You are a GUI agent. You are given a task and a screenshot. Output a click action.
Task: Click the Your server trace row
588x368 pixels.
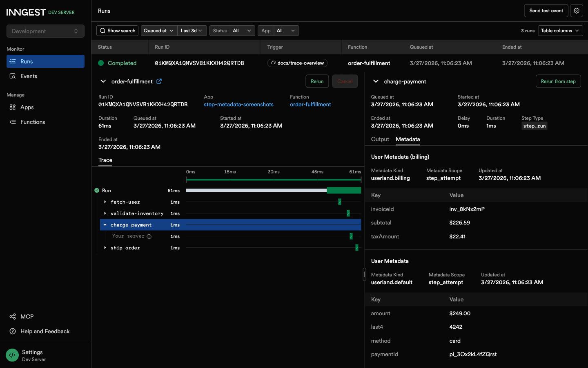[x=231, y=236]
